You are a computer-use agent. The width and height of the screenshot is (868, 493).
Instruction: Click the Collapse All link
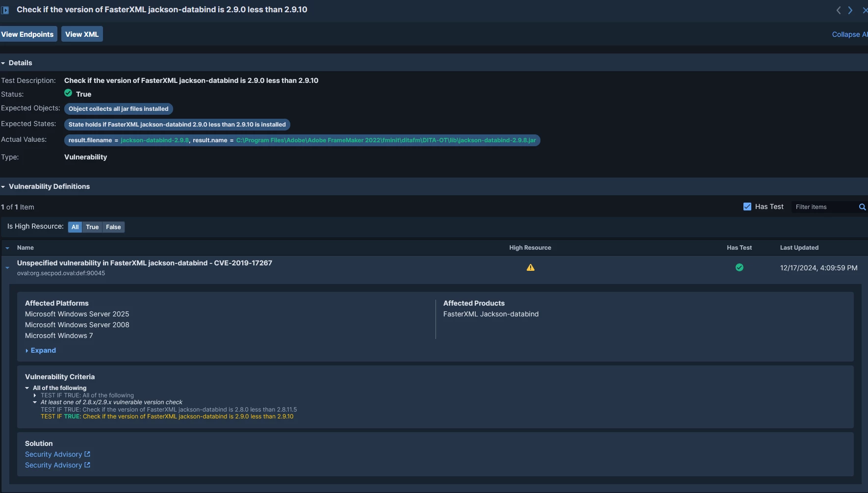(x=850, y=34)
